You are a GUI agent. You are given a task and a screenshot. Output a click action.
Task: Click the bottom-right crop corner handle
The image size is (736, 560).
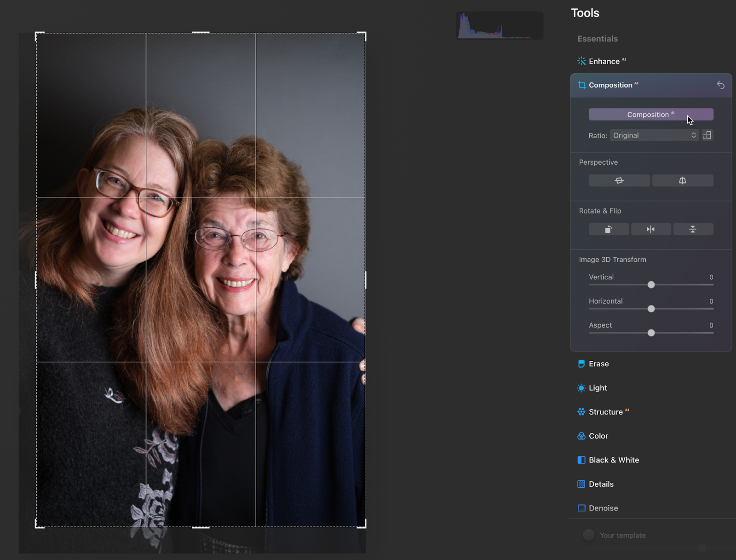[365, 526]
